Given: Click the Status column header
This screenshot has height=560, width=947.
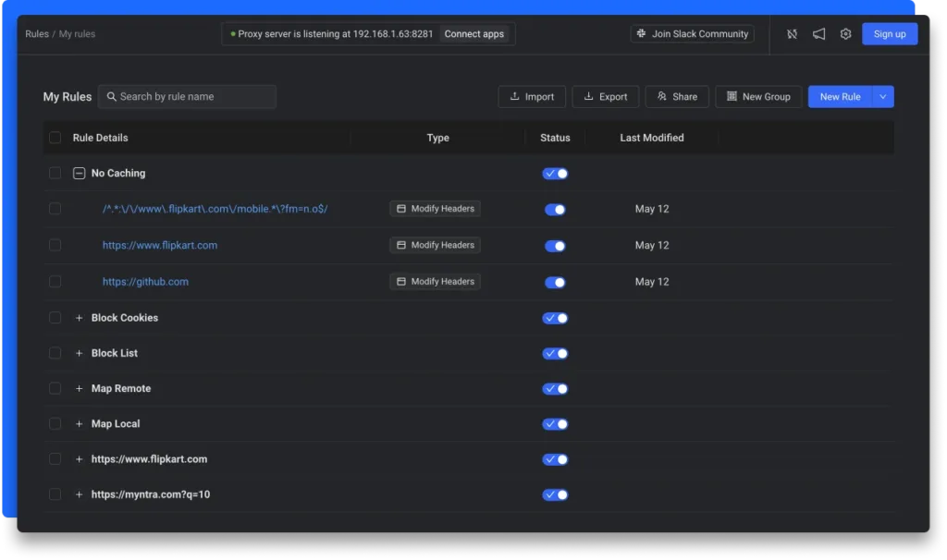Looking at the screenshot, I should [555, 138].
